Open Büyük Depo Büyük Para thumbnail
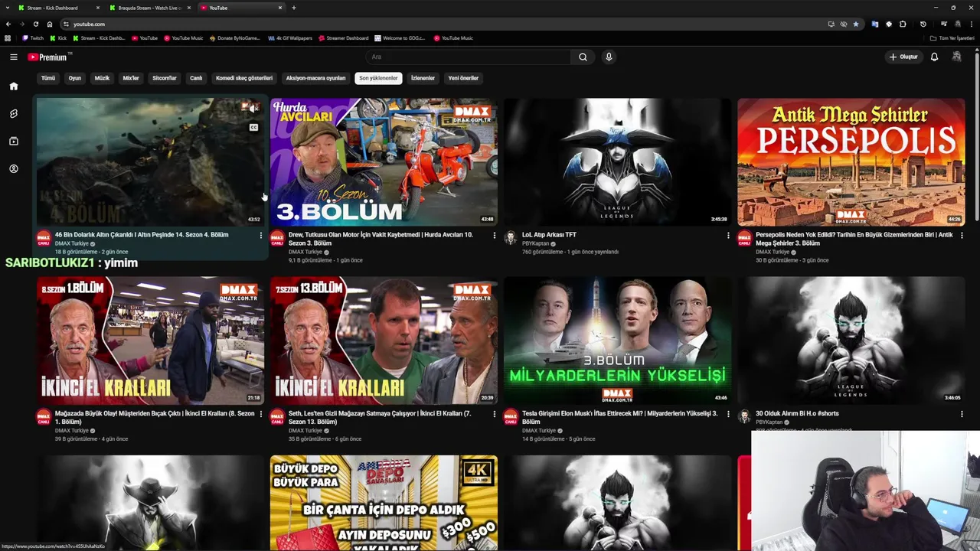Screen dimensions: 980x551 coord(384,503)
